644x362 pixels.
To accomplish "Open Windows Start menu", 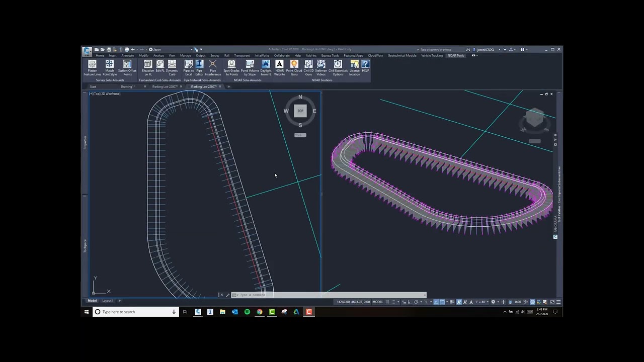I will tap(87, 312).
